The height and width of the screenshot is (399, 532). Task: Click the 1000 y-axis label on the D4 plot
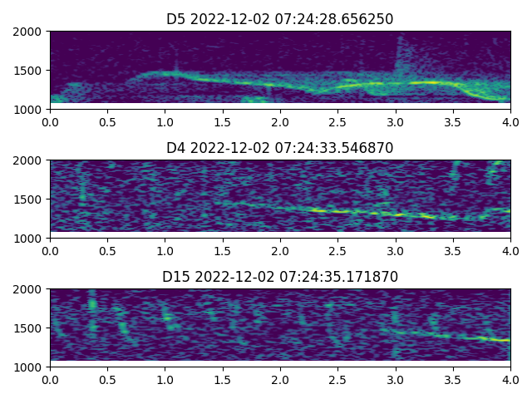(x=31, y=239)
